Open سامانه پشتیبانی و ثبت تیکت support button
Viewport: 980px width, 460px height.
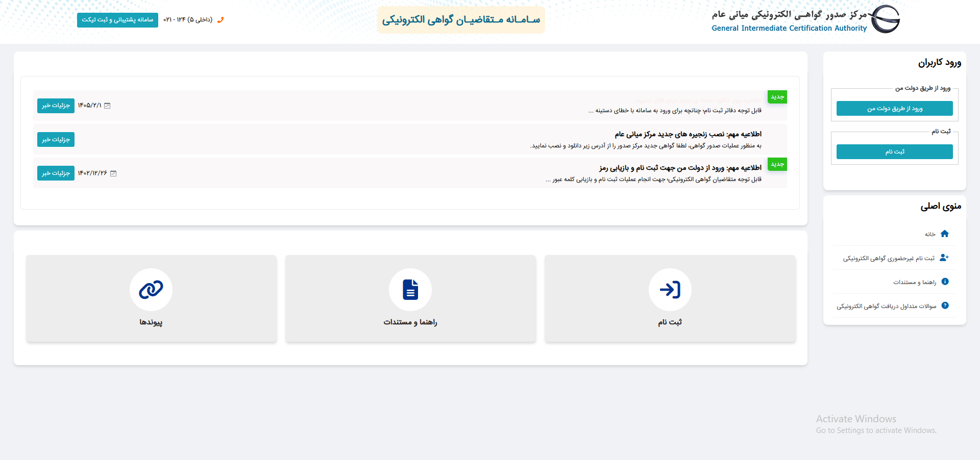coord(117,20)
